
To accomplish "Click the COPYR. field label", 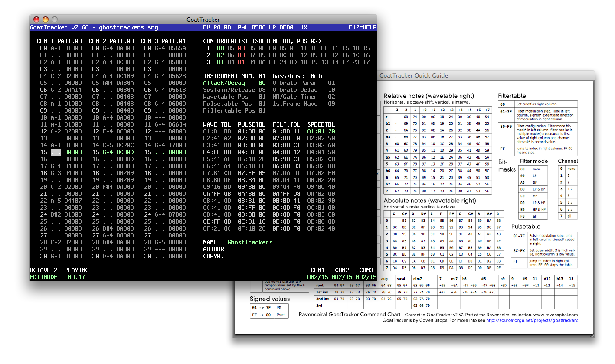I will tap(213, 256).
